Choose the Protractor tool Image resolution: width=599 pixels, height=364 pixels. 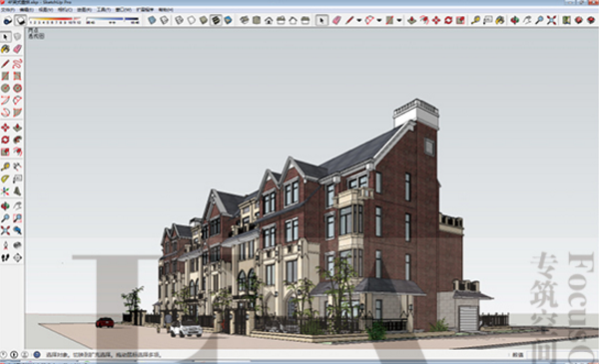[5, 179]
